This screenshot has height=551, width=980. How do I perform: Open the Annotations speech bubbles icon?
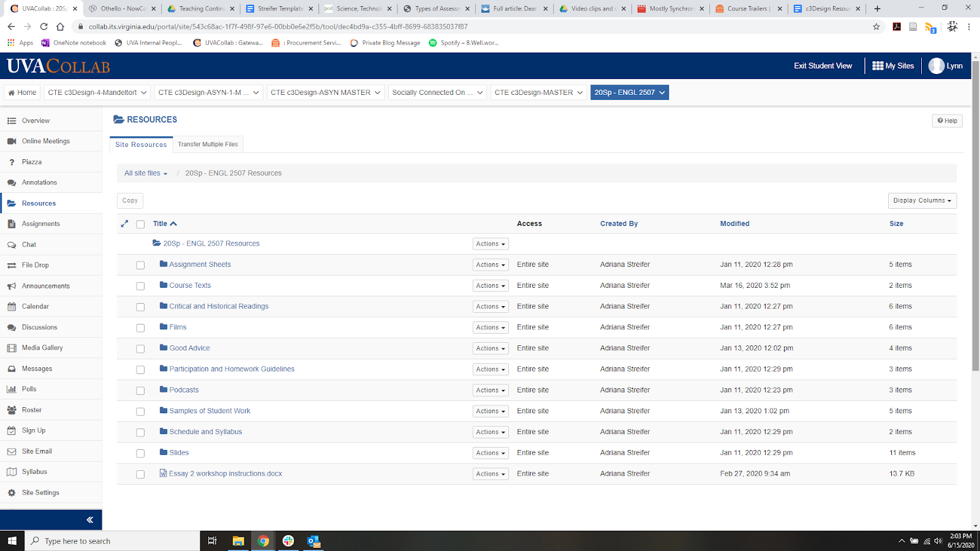(12, 182)
